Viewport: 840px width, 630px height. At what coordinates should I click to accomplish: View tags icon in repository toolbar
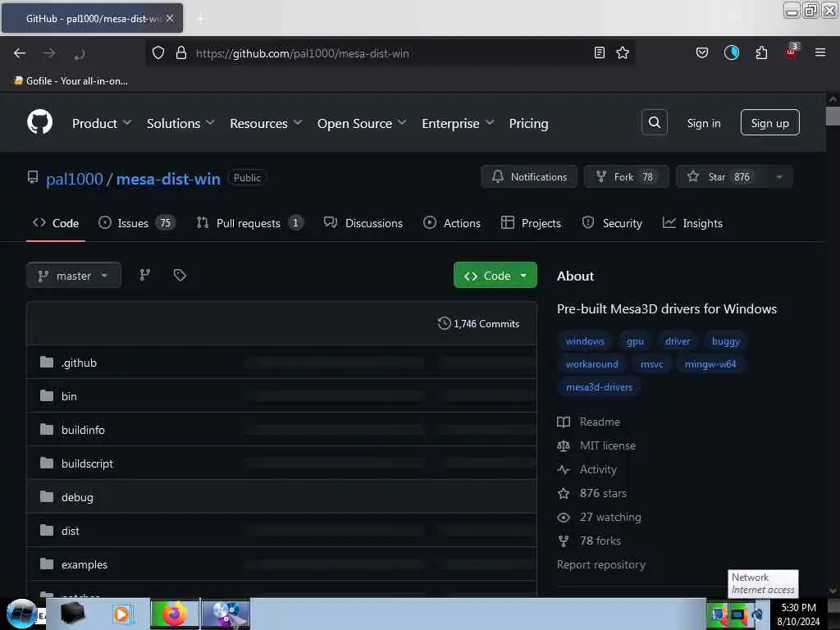click(x=180, y=276)
